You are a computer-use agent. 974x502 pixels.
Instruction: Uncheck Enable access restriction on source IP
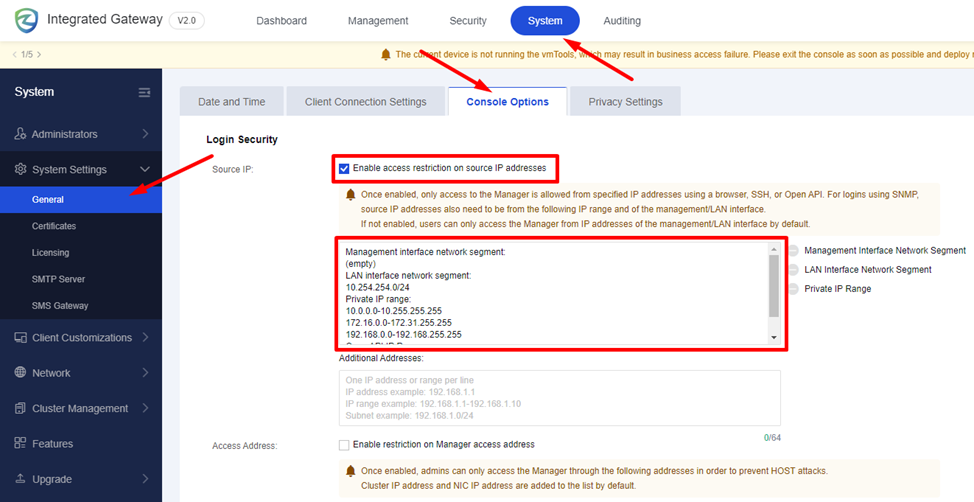click(x=344, y=168)
